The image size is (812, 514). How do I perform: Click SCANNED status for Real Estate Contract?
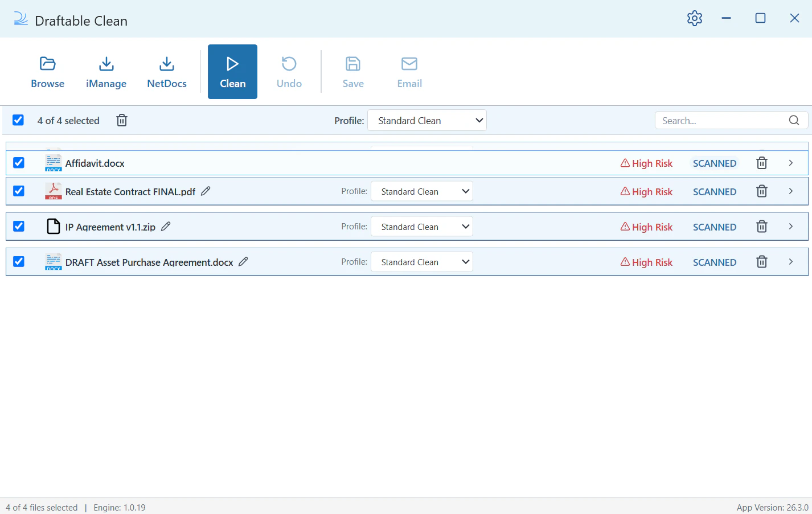pyautogui.click(x=714, y=192)
